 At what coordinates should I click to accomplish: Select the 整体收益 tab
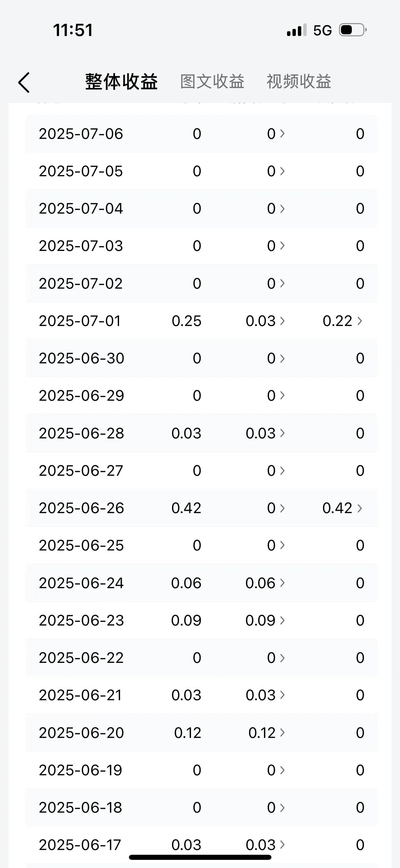(121, 82)
